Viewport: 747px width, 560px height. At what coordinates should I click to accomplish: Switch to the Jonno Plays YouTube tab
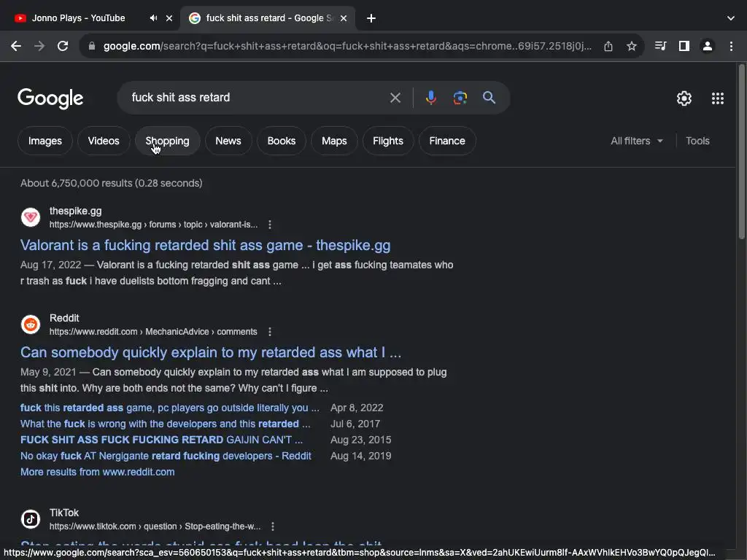coord(79,18)
